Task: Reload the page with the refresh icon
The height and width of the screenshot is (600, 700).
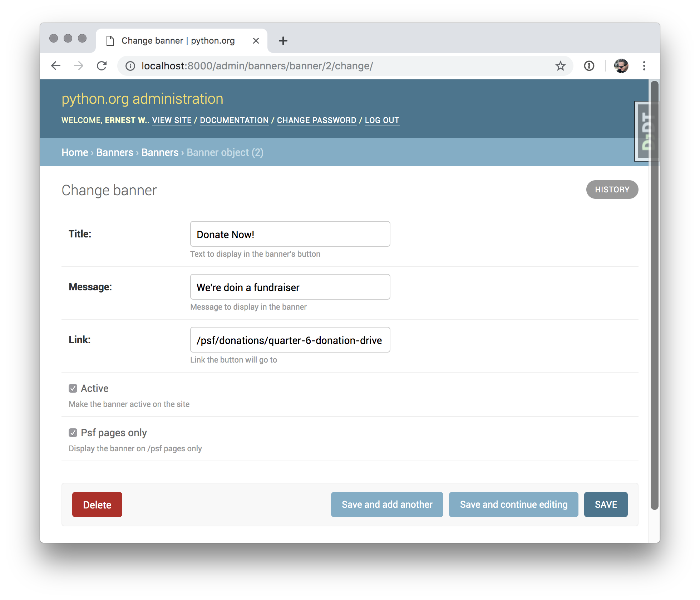Action: pos(102,66)
